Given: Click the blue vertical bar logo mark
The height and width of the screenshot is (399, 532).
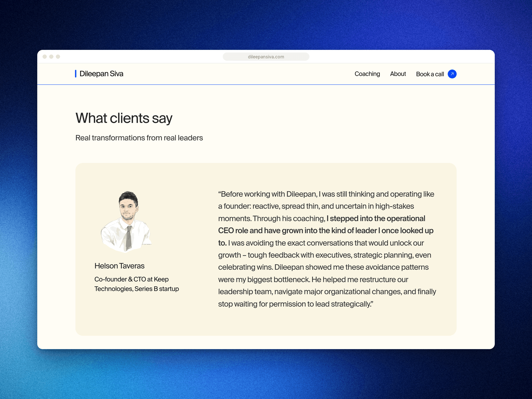Looking at the screenshot, I should click(x=76, y=74).
